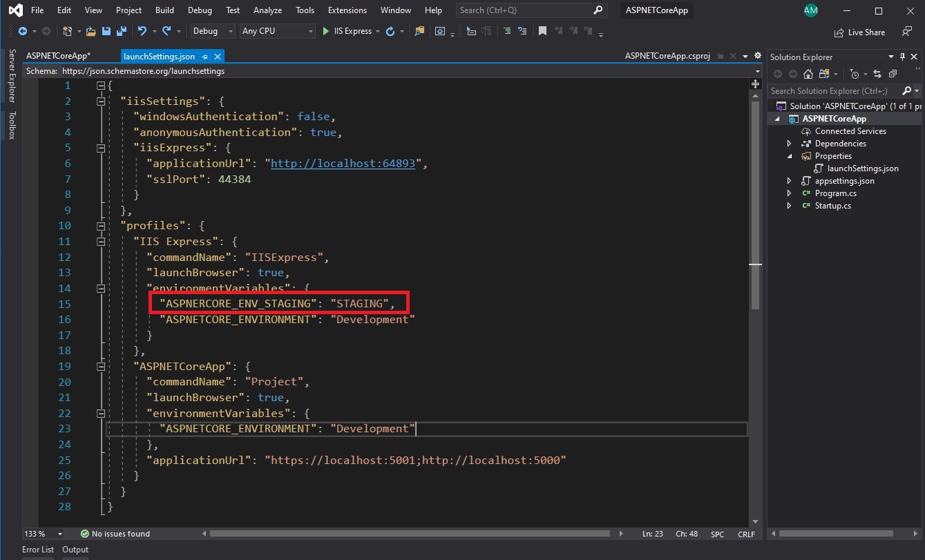Click the Pending Changes Filter clock icon
This screenshot has height=560, width=925.
coord(855,74)
